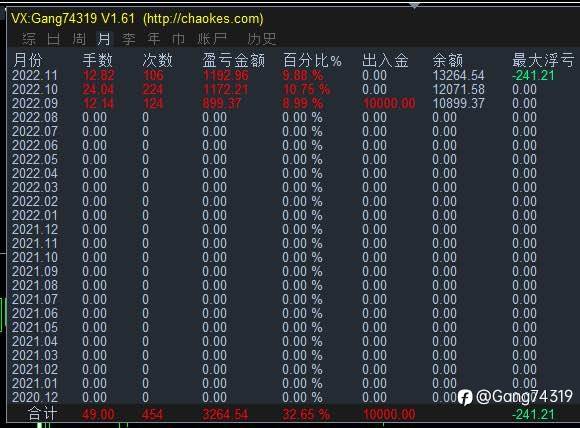Viewport: 580px width, 428px height.
Task: Click the 10.75 % percentage cell
Action: coord(306,90)
